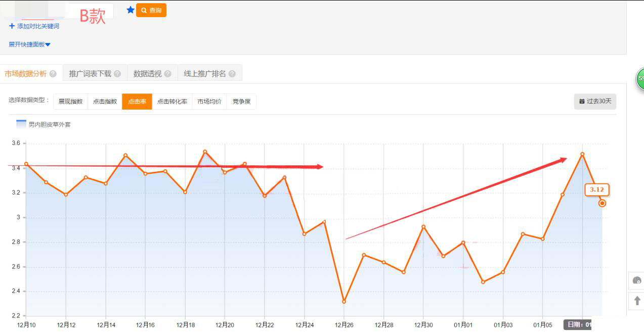Open the 市场数据分析 tab
The width and height of the screenshot is (644, 334).
tap(26, 74)
